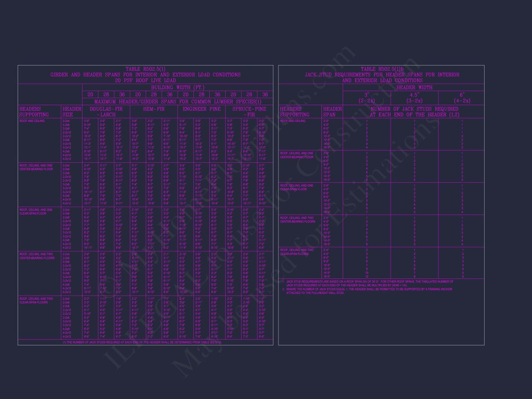This screenshot has width=532, height=399.
Task: Select the ENGINEER PINE column header
Action: 201,109
